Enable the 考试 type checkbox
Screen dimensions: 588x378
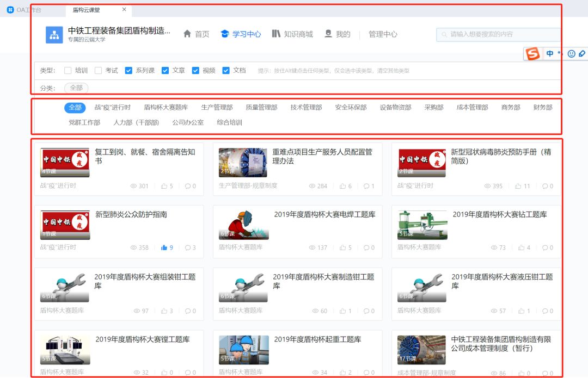[98, 70]
